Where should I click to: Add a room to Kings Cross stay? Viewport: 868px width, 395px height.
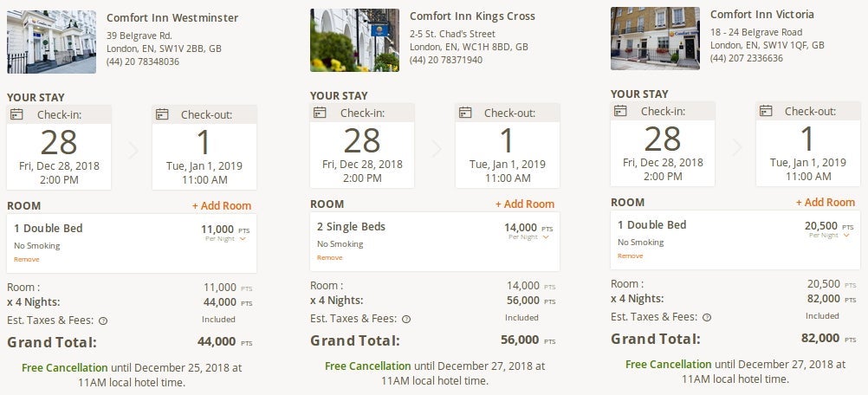[x=525, y=204]
